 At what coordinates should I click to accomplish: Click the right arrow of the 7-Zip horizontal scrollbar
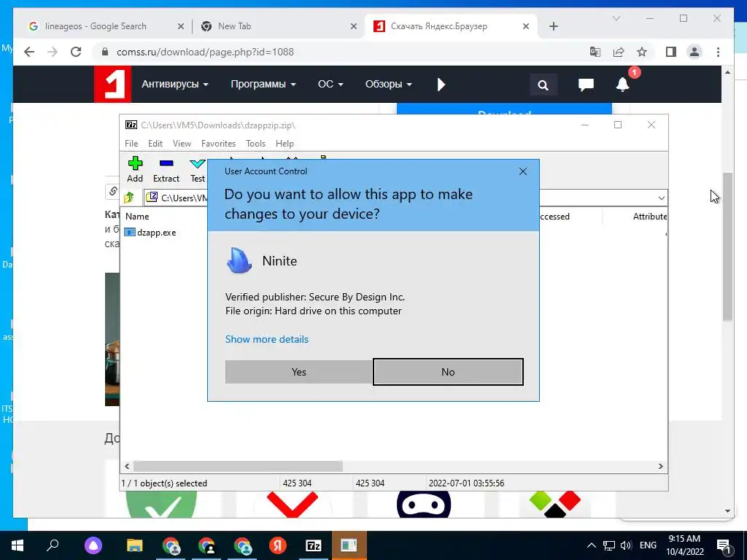pos(660,466)
